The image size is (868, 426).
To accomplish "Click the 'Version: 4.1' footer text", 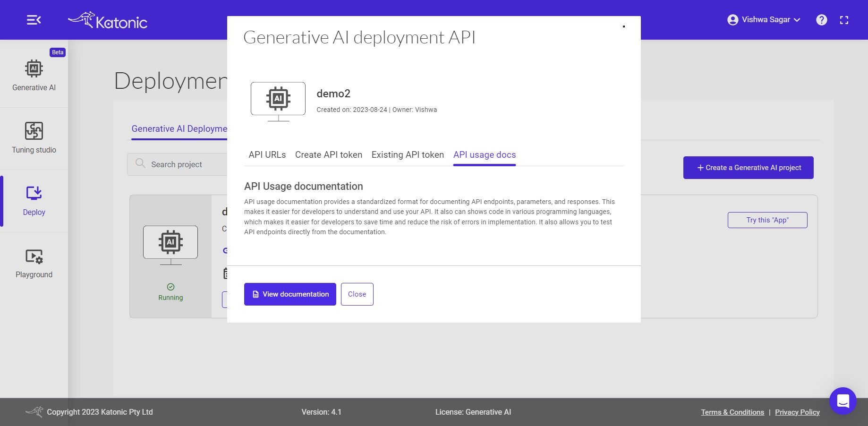I will pos(322,412).
